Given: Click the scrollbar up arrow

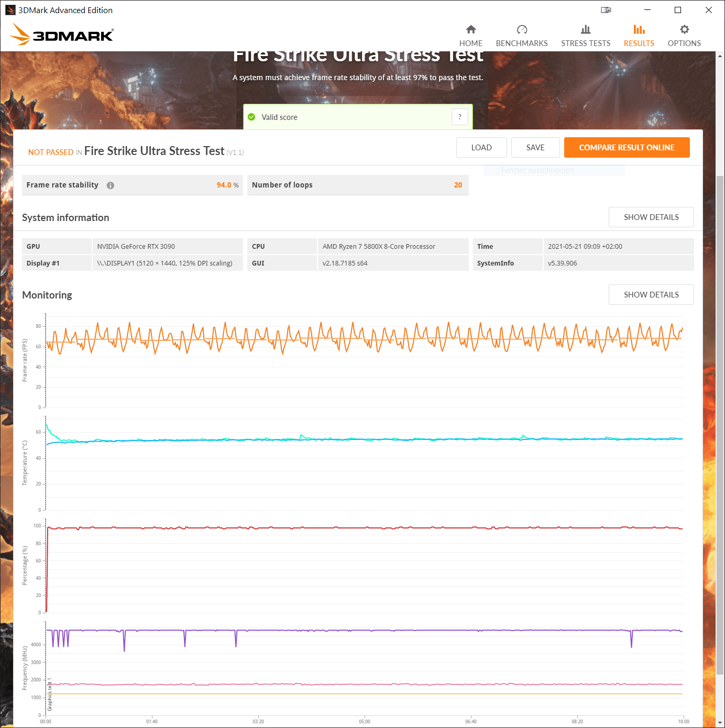Looking at the screenshot, I should tap(720, 56).
